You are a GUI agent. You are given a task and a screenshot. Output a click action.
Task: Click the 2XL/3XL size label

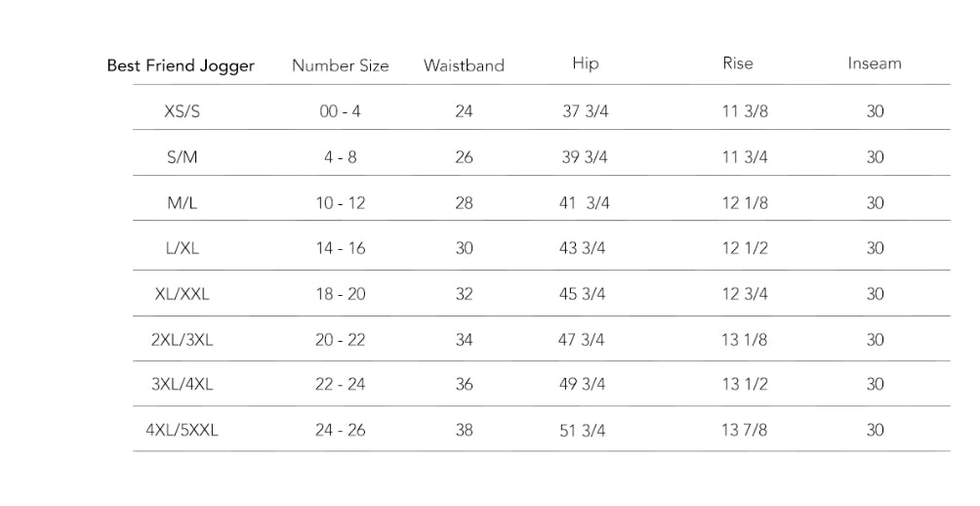point(183,340)
